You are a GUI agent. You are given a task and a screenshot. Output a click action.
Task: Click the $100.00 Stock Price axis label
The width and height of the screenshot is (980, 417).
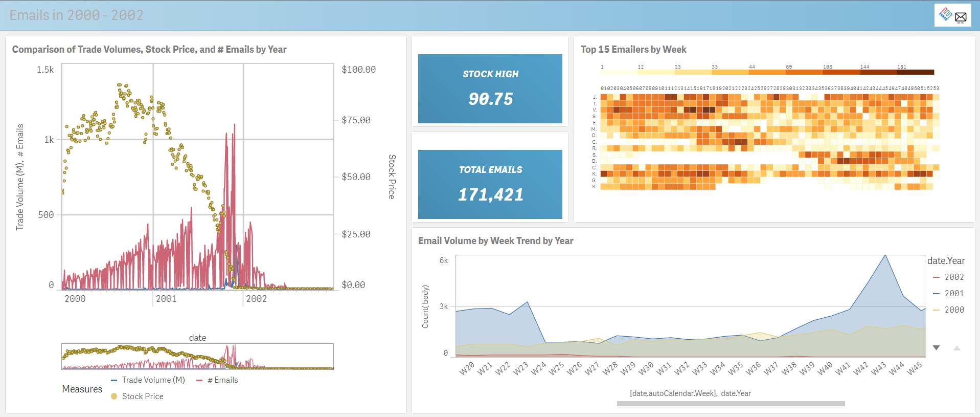click(359, 70)
